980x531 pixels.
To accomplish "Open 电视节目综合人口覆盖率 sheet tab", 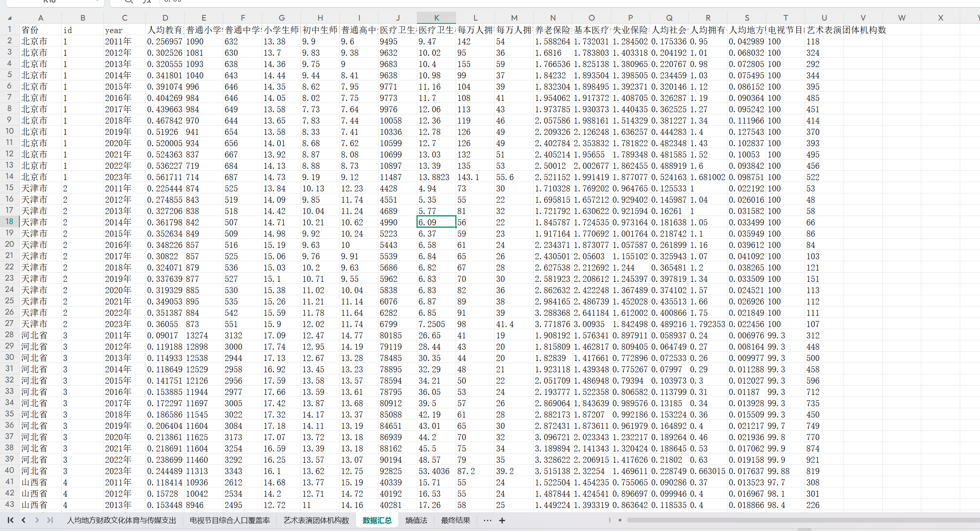I will tap(229, 521).
